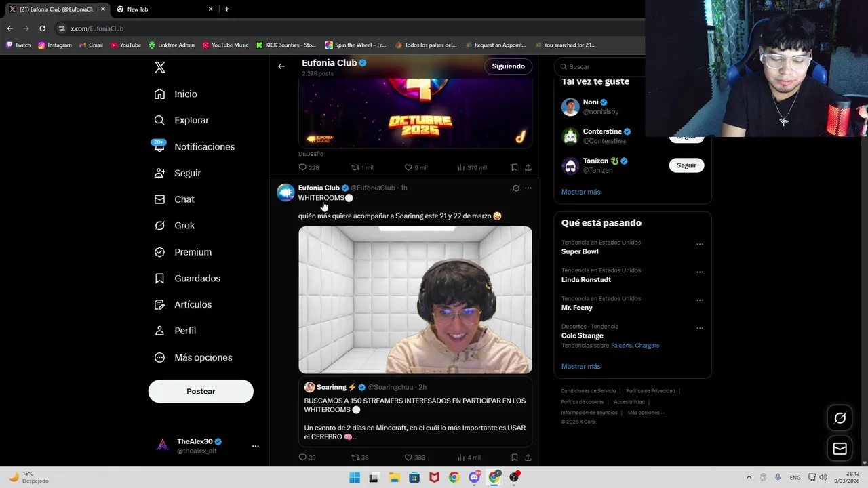Click the Siguiendo button on profile header
The width and height of the screenshot is (868, 488).
[x=508, y=66]
